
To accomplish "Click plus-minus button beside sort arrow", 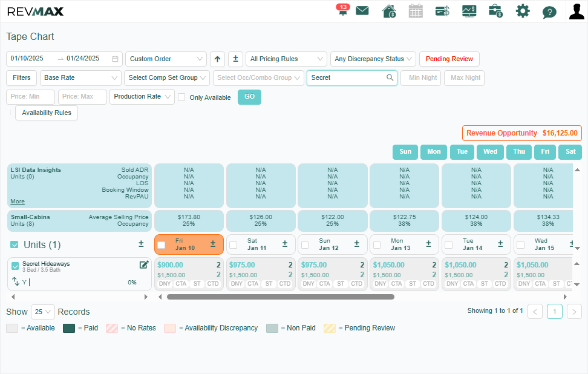I will [x=235, y=59].
